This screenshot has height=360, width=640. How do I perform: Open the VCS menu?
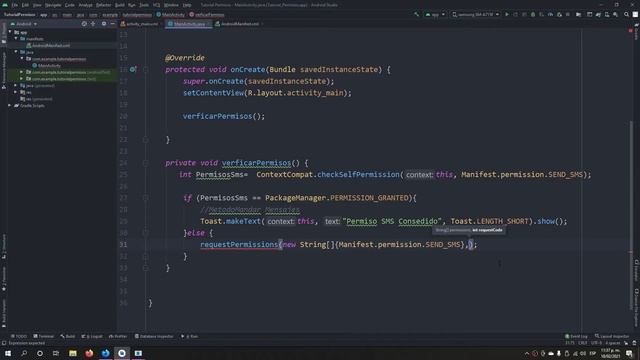tap(156, 5)
